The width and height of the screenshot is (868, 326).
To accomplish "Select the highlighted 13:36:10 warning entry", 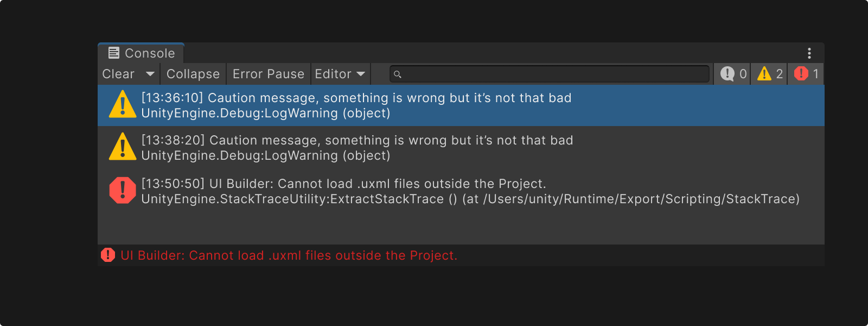I will click(x=380, y=105).
